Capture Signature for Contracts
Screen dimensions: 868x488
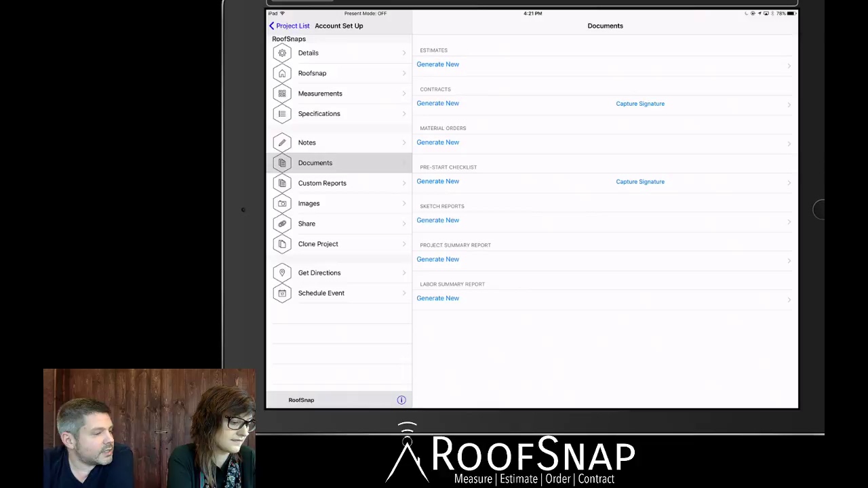(x=640, y=104)
